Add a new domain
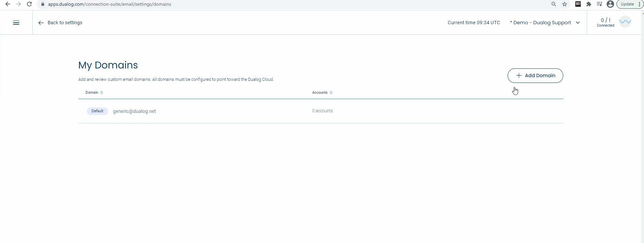This screenshot has height=243, width=644. 535,75
